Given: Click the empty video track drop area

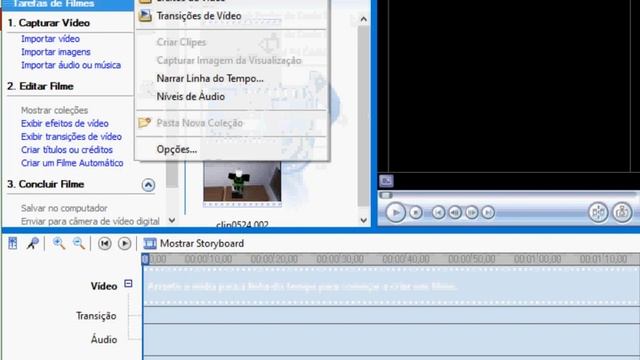Looking at the screenshot, I should point(391,286).
